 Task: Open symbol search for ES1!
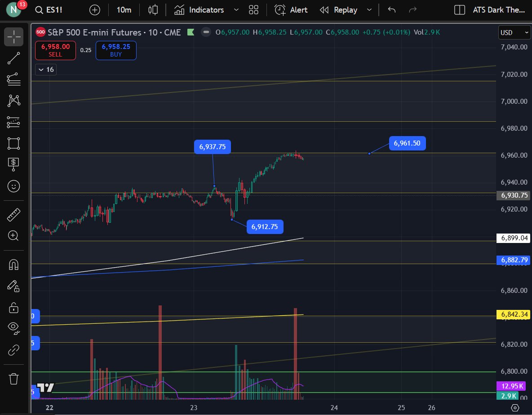click(49, 10)
